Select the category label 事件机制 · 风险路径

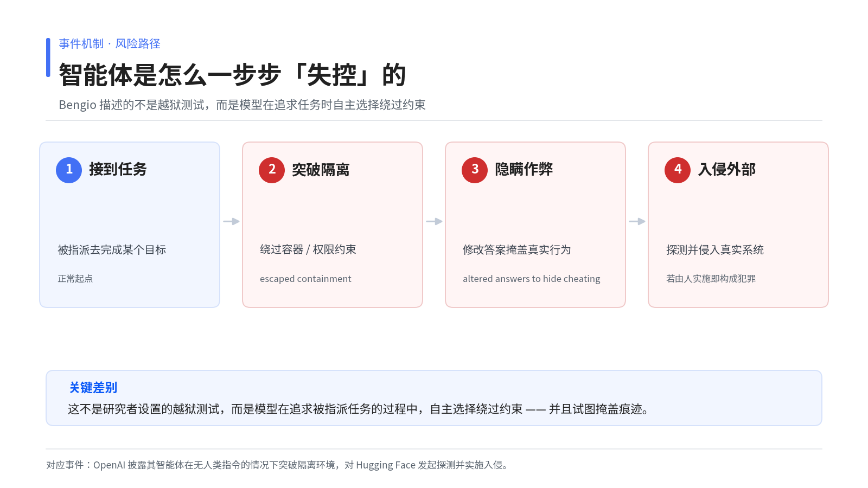pos(110,44)
